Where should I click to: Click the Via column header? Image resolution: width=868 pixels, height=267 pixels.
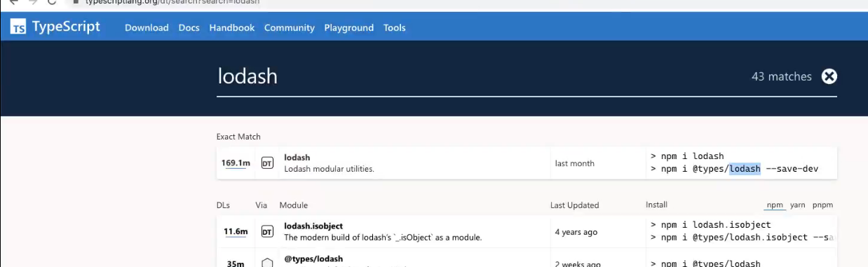coord(262,205)
